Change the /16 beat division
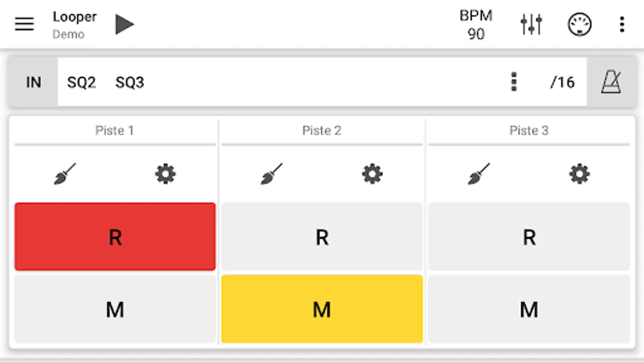The image size is (644, 362). tap(562, 82)
